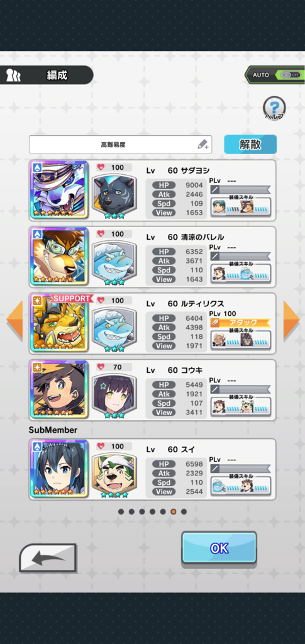Tap the pencil edit icon in team name
Image resolution: width=305 pixels, height=644 pixels.
[203, 144]
